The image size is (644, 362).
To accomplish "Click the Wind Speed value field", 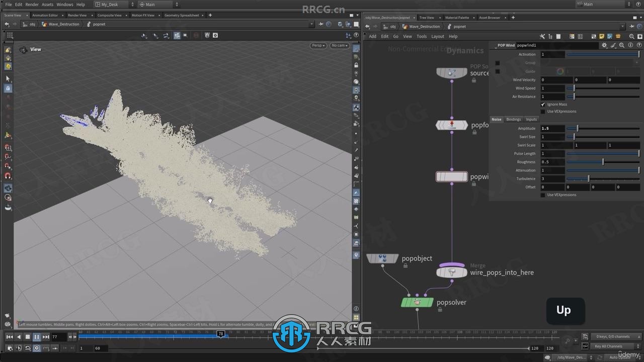I will tap(553, 88).
